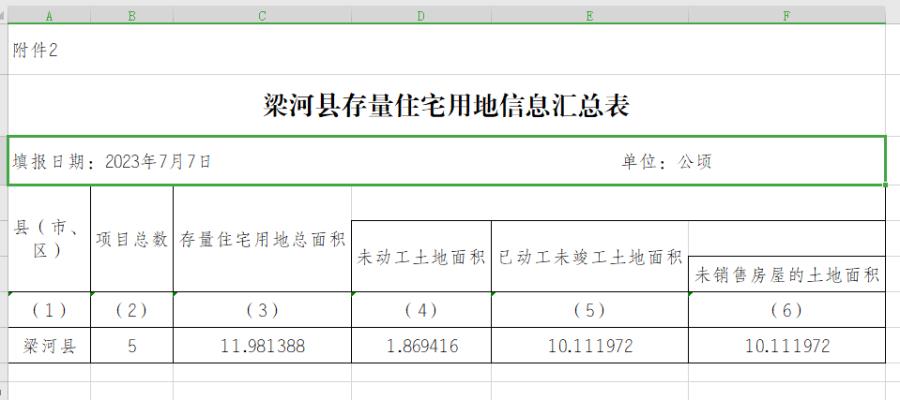Click the 附件2 cell

coord(36,50)
